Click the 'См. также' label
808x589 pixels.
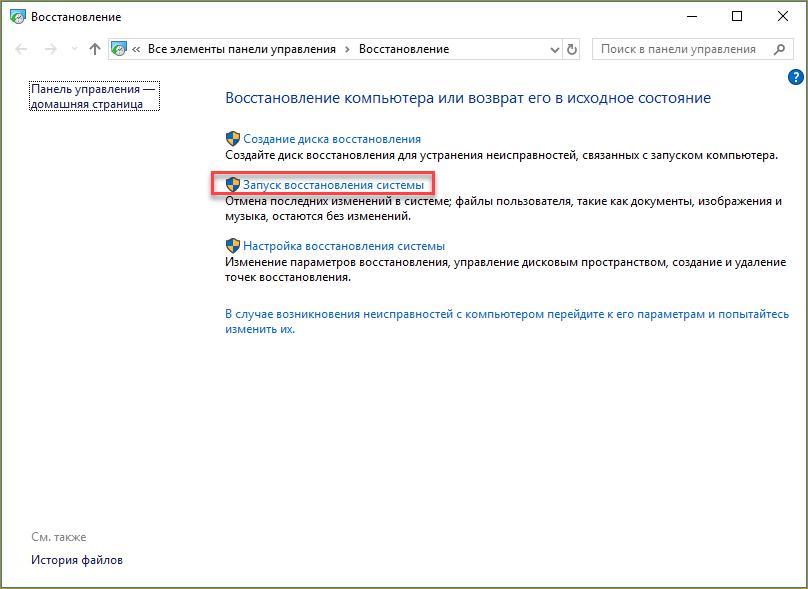point(59,537)
